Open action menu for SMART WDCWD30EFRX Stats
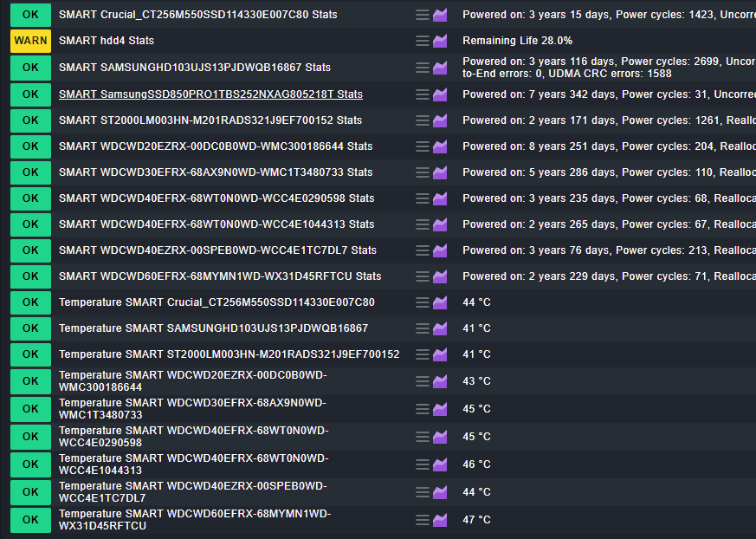The image size is (756, 539). click(423, 172)
